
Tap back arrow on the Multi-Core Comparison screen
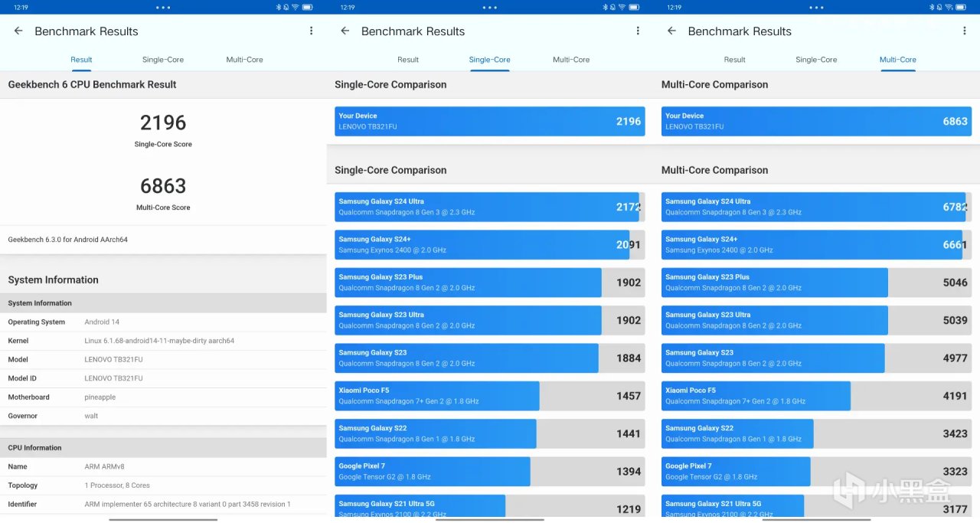pos(671,31)
